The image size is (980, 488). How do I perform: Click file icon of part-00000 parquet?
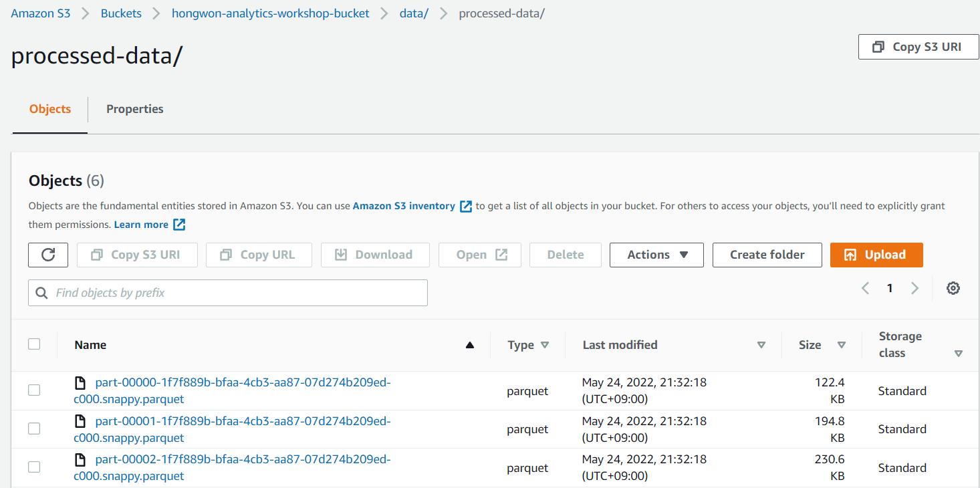80,383
